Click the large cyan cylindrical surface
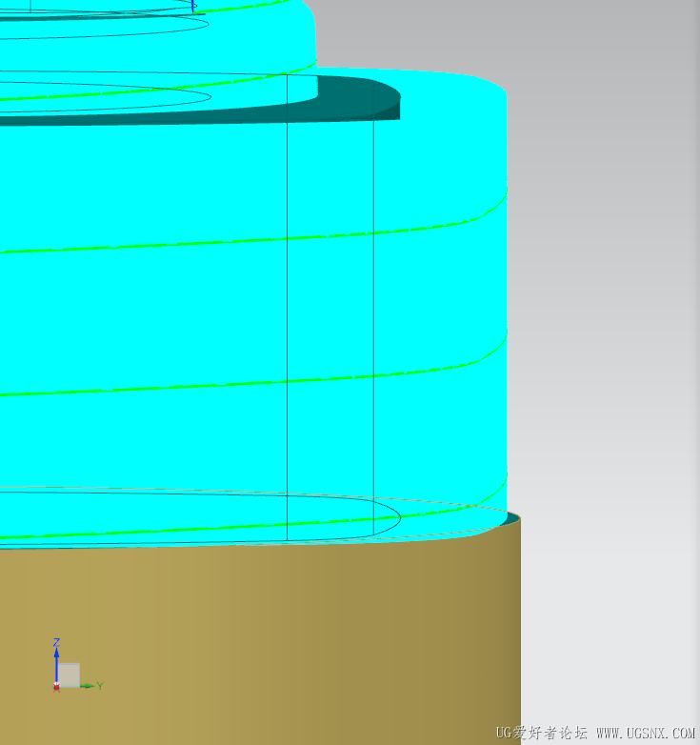The width and height of the screenshot is (700, 745). pyautogui.click(x=143, y=314)
